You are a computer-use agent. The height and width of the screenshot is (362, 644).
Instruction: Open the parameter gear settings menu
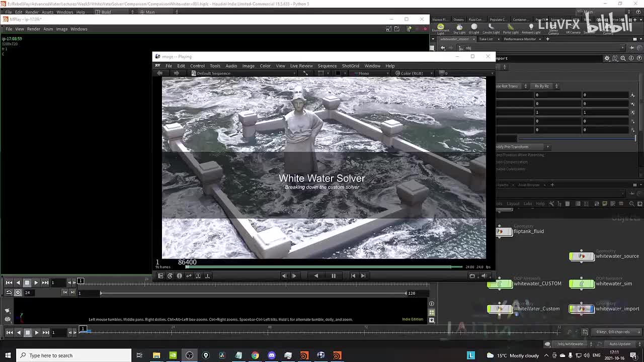[x=607, y=58]
